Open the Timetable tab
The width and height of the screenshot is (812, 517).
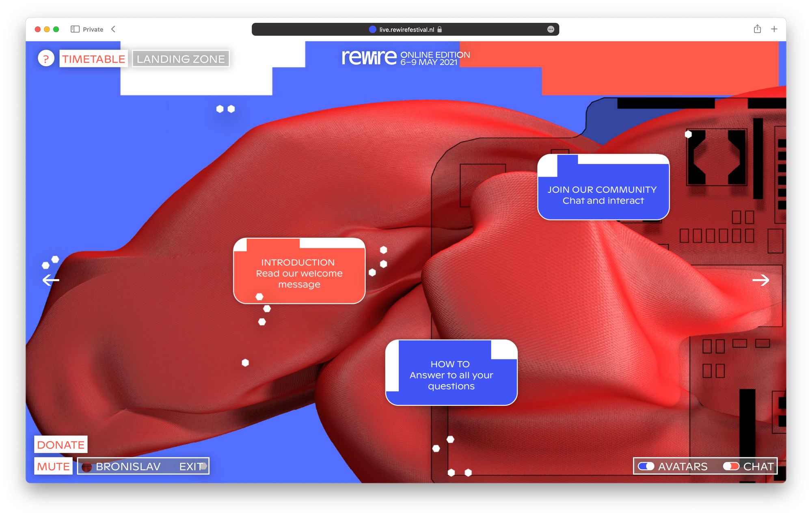(93, 59)
